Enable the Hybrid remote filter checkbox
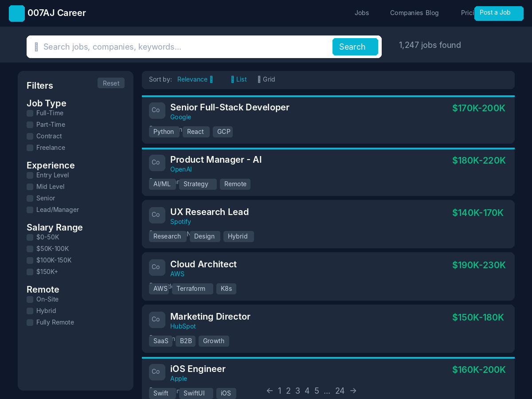The height and width of the screenshot is (399, 532). pyautogui.click(x=30, y=311)
